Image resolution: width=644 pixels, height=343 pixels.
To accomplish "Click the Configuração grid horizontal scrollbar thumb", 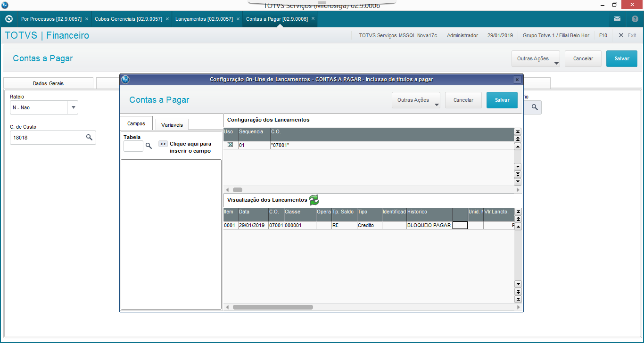I will [x=237, y=190].
